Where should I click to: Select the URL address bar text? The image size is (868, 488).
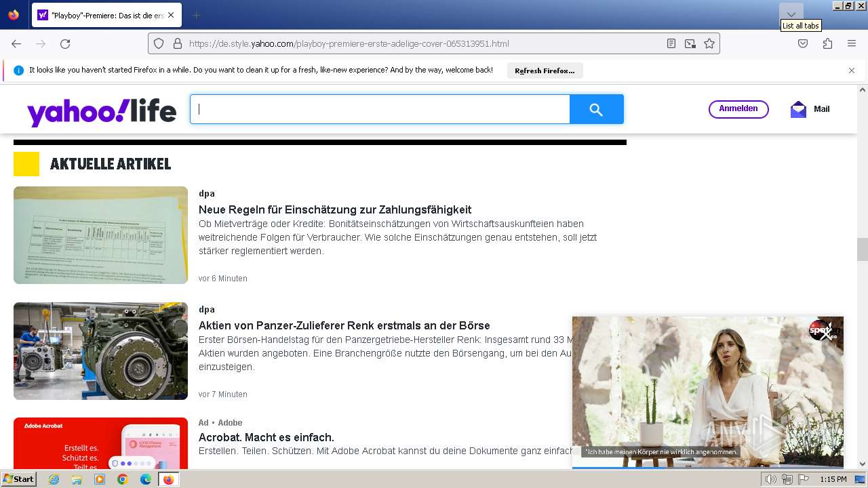coord(349,43)
